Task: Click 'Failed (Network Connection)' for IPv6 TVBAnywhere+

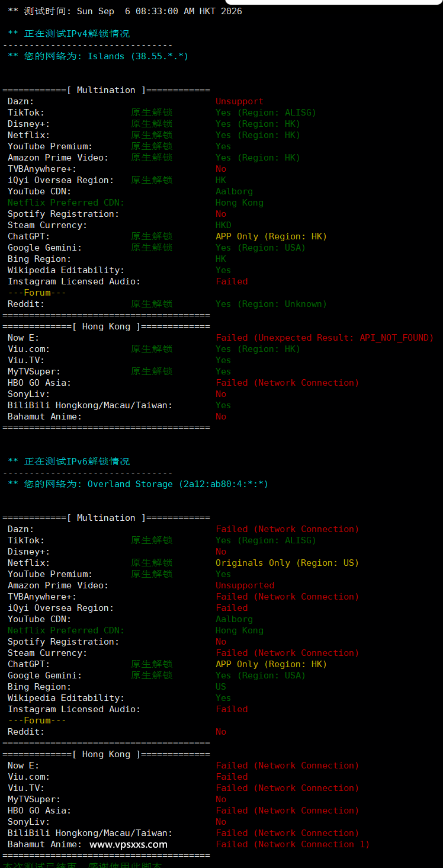Action: 287,597
